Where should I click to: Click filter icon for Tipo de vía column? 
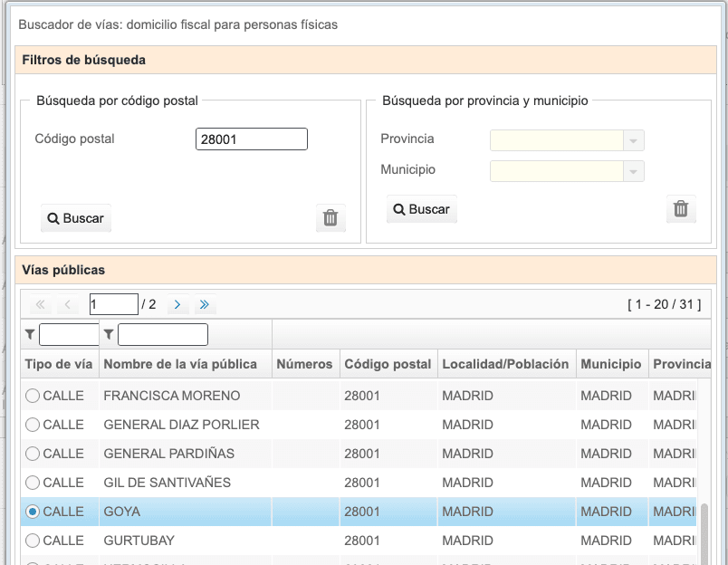[x=30, y=335]
